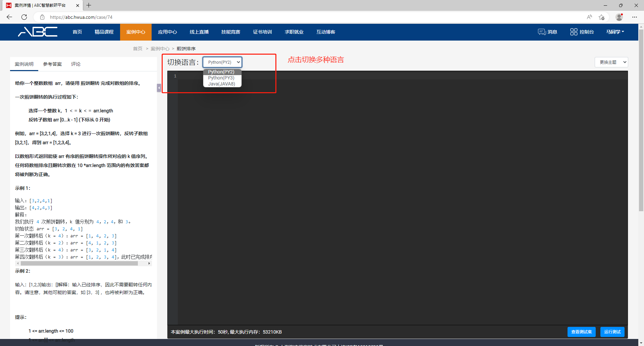Follow the 案例中心 breadcrumb link
This screenshot has height=346, width=644.
click(160, 49)
